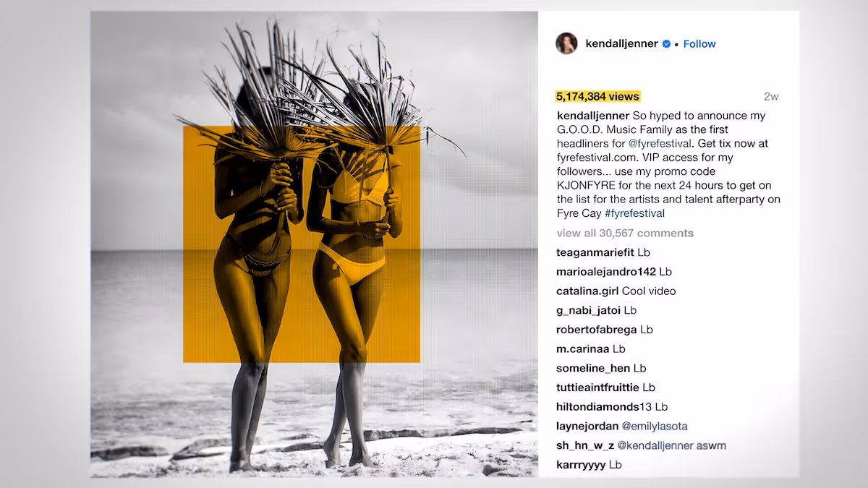The height and width of the screenshot is (488, 868).
Task: Click the 5,174,384 views count
Action: (598, 96)
